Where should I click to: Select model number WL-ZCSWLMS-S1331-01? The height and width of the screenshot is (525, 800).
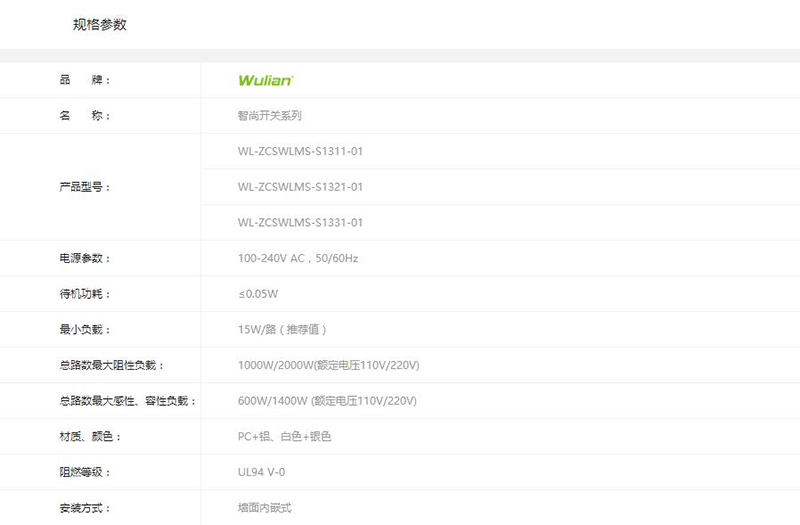tap(300, 222)
